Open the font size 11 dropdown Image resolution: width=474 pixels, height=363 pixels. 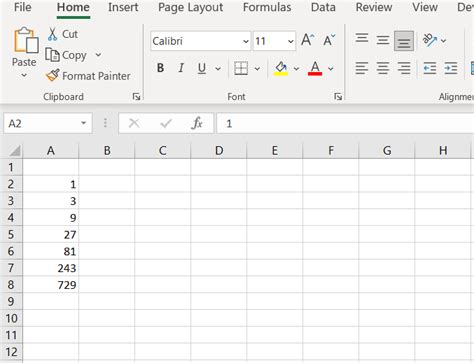[290, 41]
